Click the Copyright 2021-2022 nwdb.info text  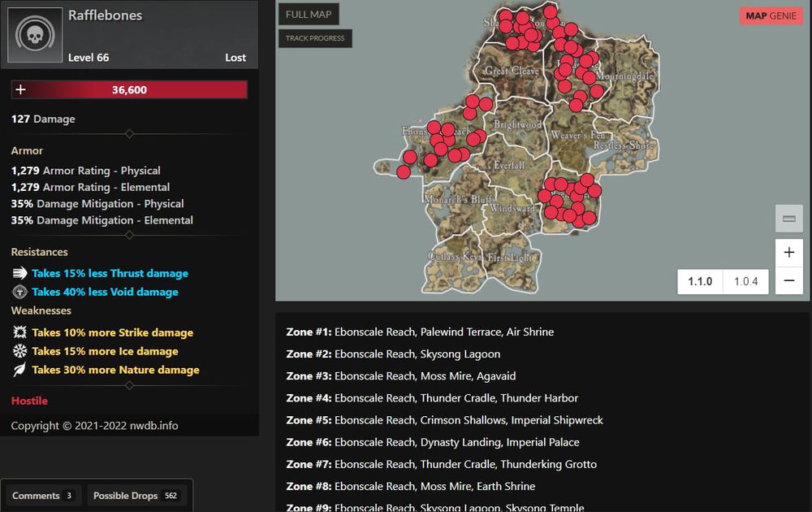click(x=95, y=426)
